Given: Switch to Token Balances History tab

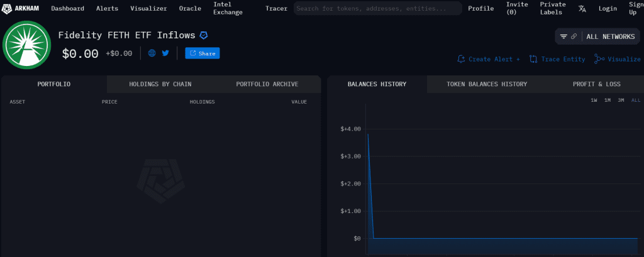Looking at the screenshot, I should (x=487, y=84).
